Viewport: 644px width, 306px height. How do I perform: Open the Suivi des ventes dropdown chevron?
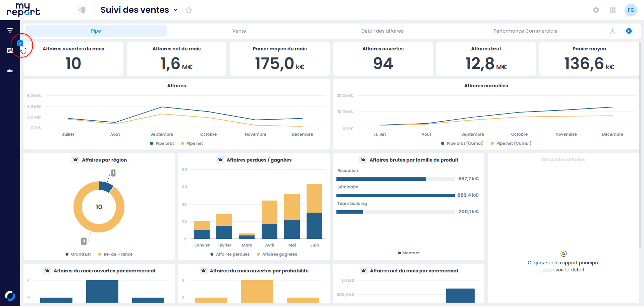(175, 10)
